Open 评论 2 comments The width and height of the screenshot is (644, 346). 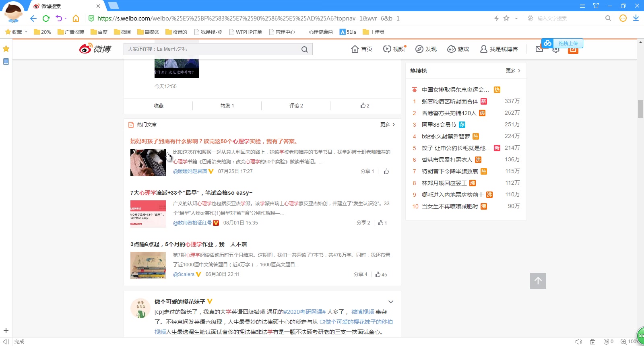pos(296,105)
